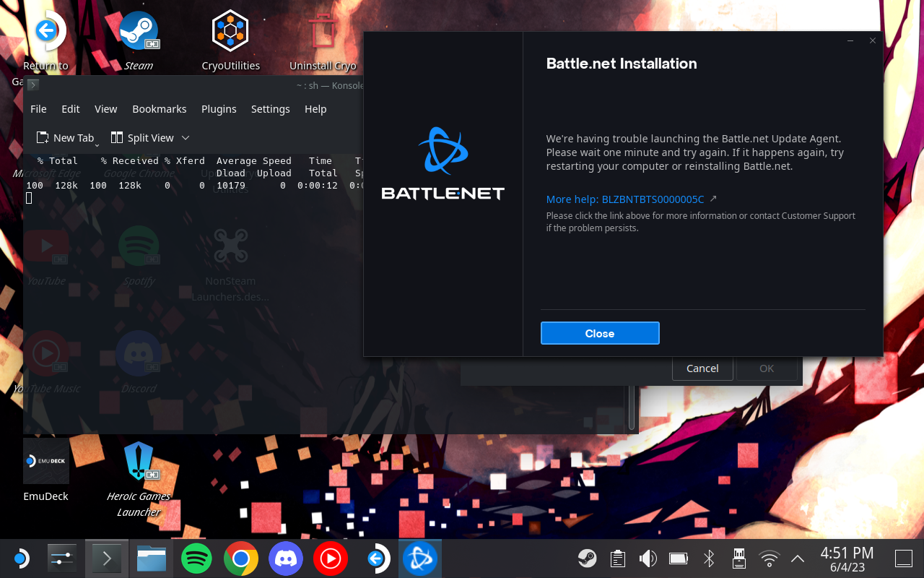Open the Heroic Games Launcher
This screenshot has height=578, width=924.
tap(138, 461)
